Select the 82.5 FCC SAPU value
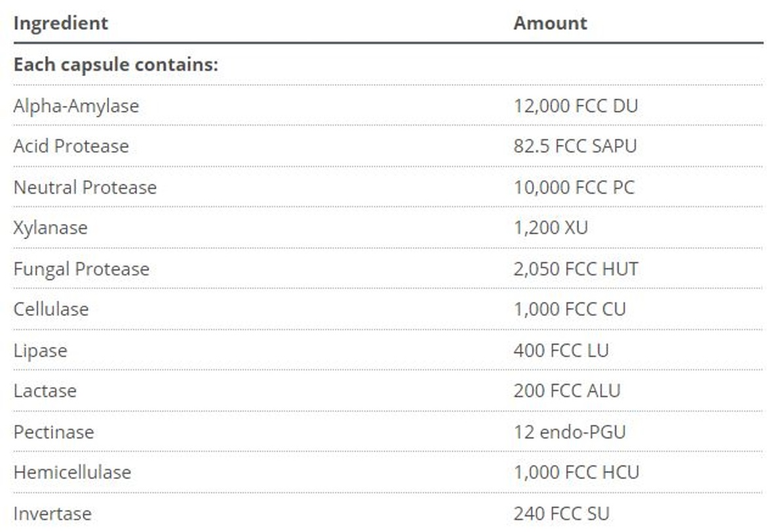767x532 pixels. click(575, 146)
